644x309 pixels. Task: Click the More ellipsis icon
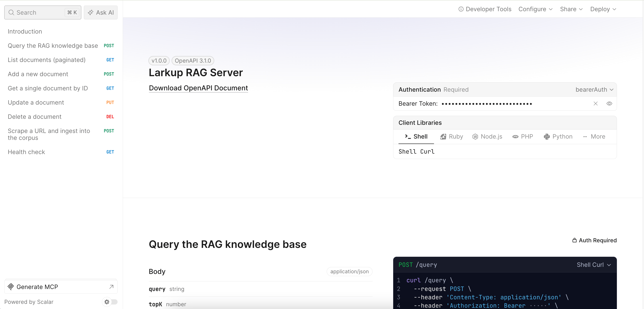(x=585, y=137)
